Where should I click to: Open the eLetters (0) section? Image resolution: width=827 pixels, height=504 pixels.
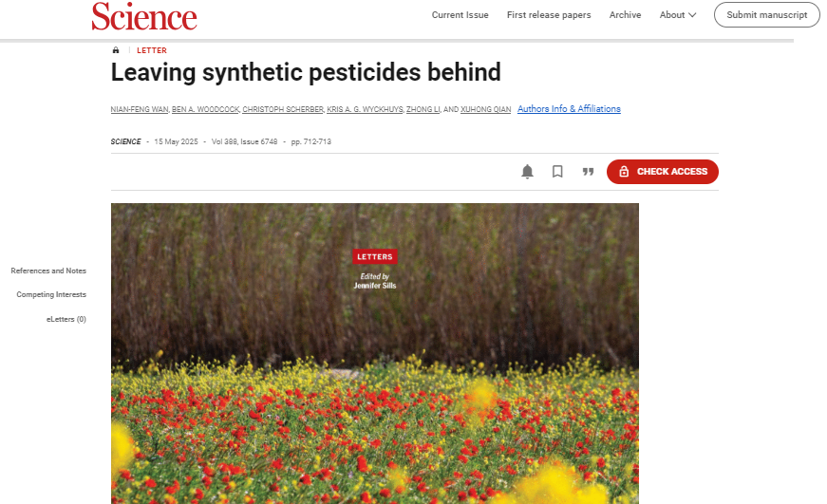point(66,319)
